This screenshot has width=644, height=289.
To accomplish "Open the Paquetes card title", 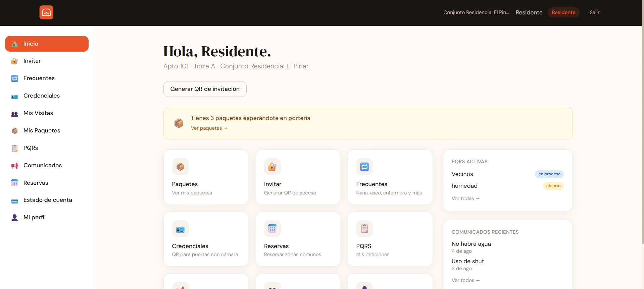I will [x=185, y=184].
